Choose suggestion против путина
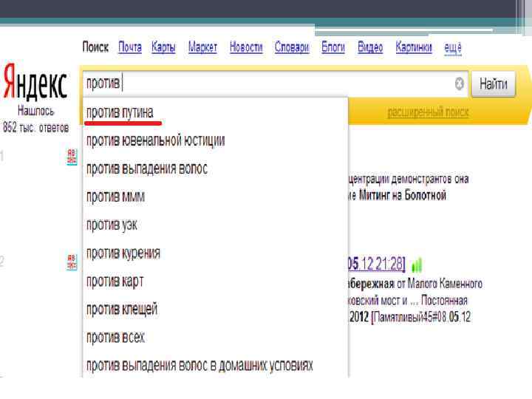Screen dimensions: 532x399 pyautogui.click(x=216, y=112)
